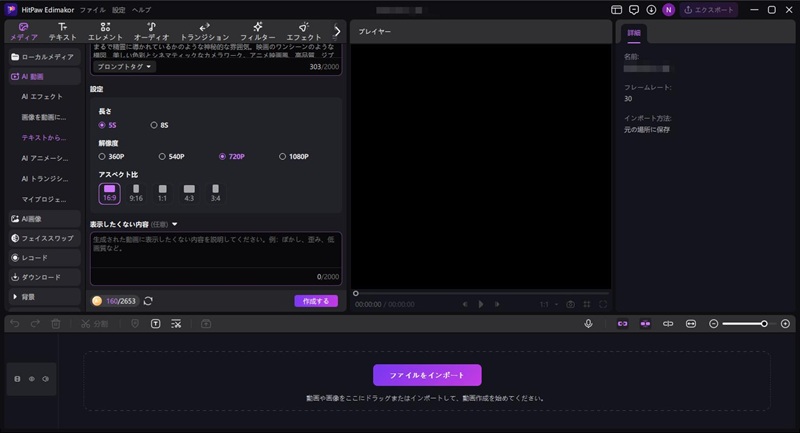Screen dimensions: 800x433
Task: Switch to the エレメント tab
Action: click(105, 32)
